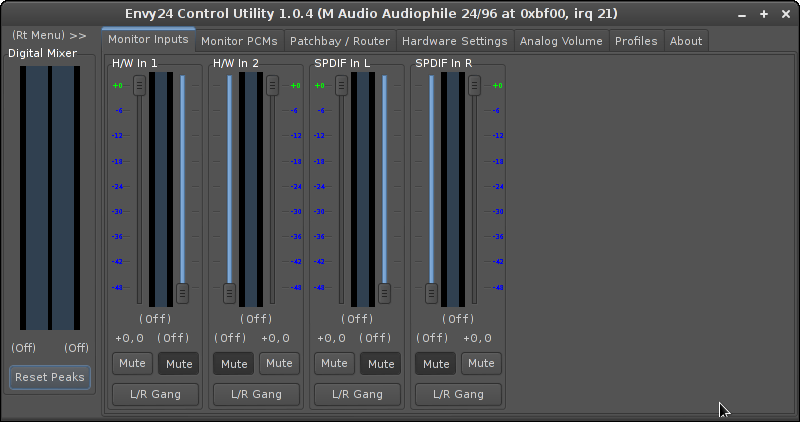Viewport: 800px width, 422px height.
Task: Close the Envy24 Control Utility window
Action: point(786,14)
